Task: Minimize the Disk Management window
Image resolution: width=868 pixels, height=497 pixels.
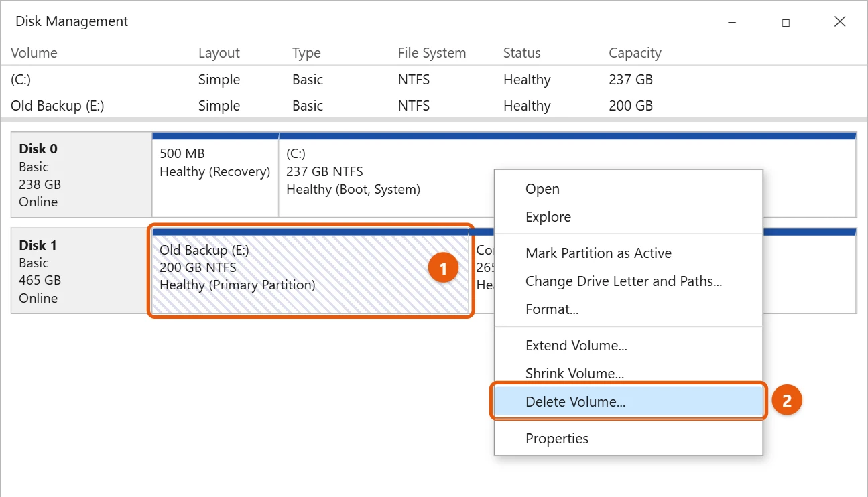Action: pyautogui.click(x=732, y=22)
